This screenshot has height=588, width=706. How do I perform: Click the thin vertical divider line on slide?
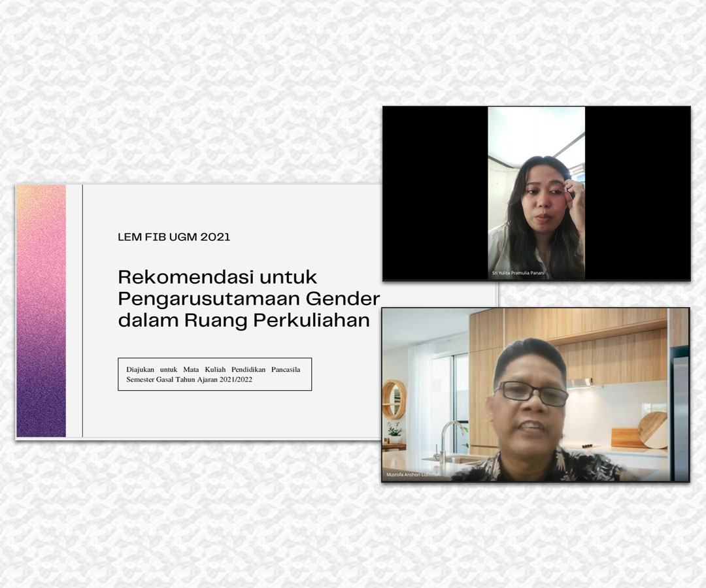click(x=82, y=310)
